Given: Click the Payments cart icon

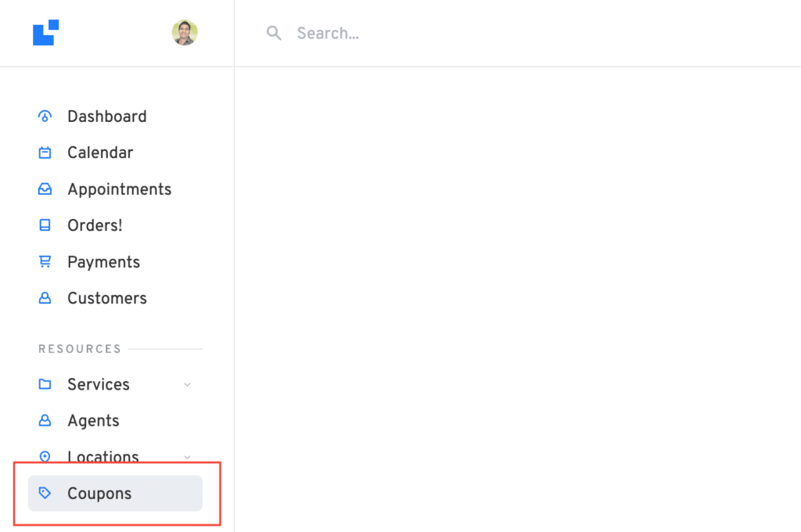Looking at the screenshot, I should coord(45,262).
